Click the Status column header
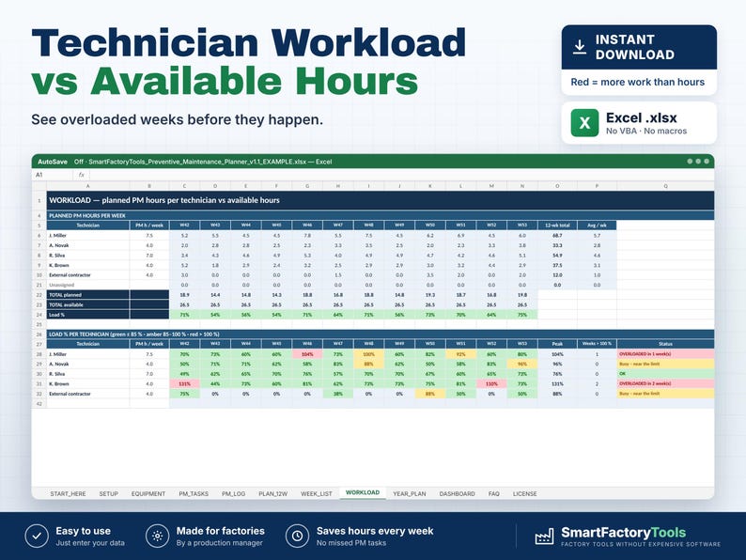This screenshot has height=560, width=746. pos(665,344)
